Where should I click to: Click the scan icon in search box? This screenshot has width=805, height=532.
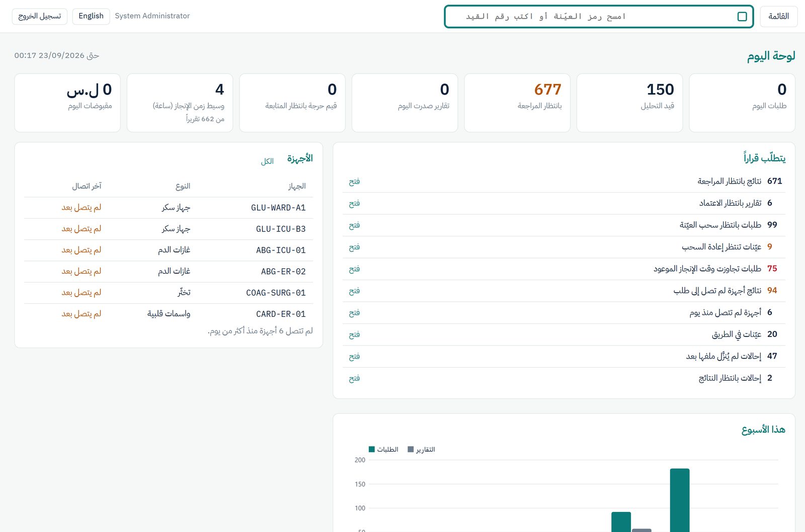coord(742,17)
